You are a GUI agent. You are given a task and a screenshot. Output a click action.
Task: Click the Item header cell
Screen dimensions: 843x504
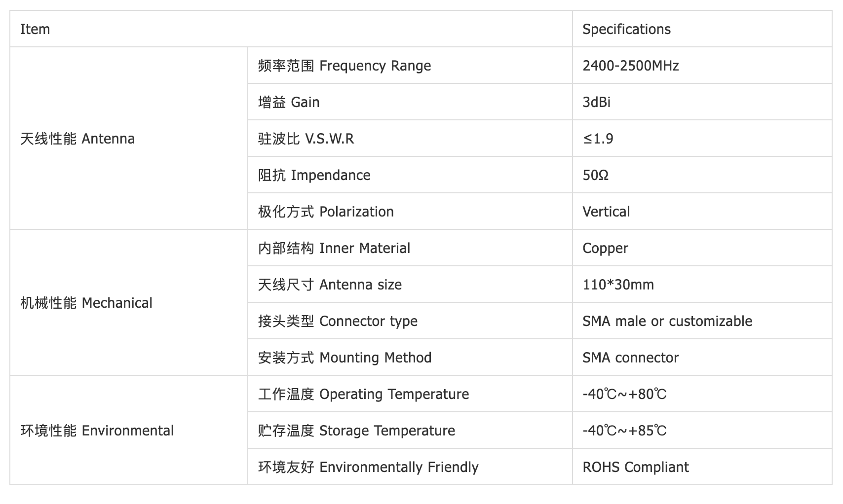click(291, 29)
